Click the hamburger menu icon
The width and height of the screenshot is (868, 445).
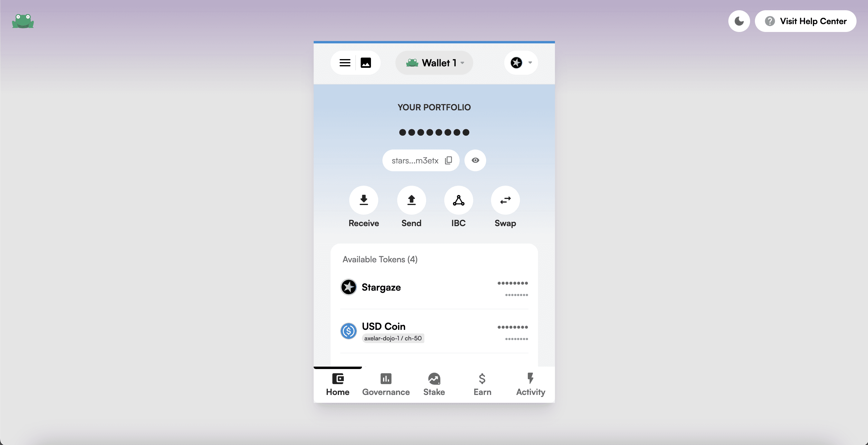click(345, 62)
